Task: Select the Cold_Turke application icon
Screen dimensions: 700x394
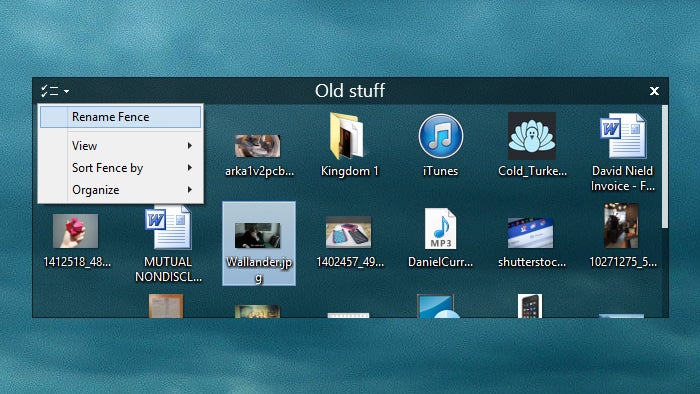Action: 532,136
